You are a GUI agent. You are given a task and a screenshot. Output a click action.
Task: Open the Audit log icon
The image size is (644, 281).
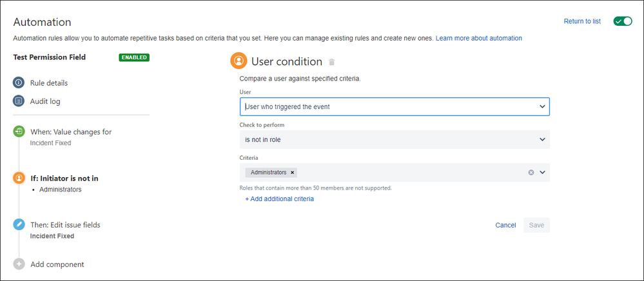(19, 101)
